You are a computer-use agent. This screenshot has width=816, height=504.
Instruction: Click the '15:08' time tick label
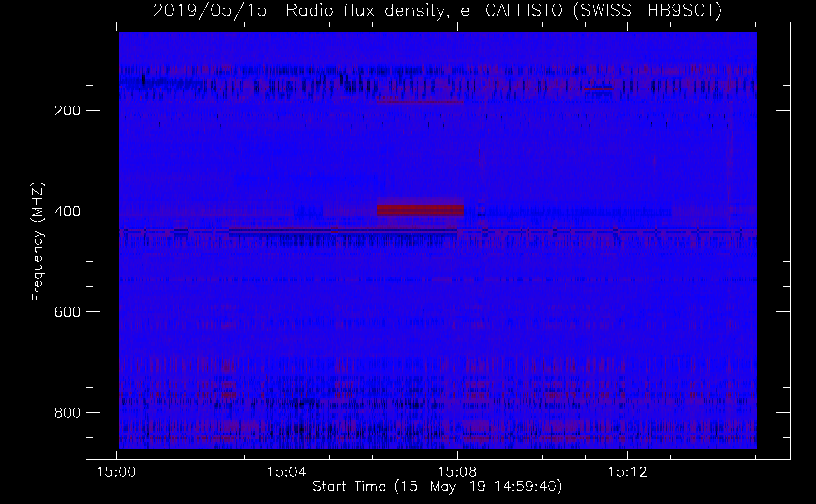pos(457,472)
